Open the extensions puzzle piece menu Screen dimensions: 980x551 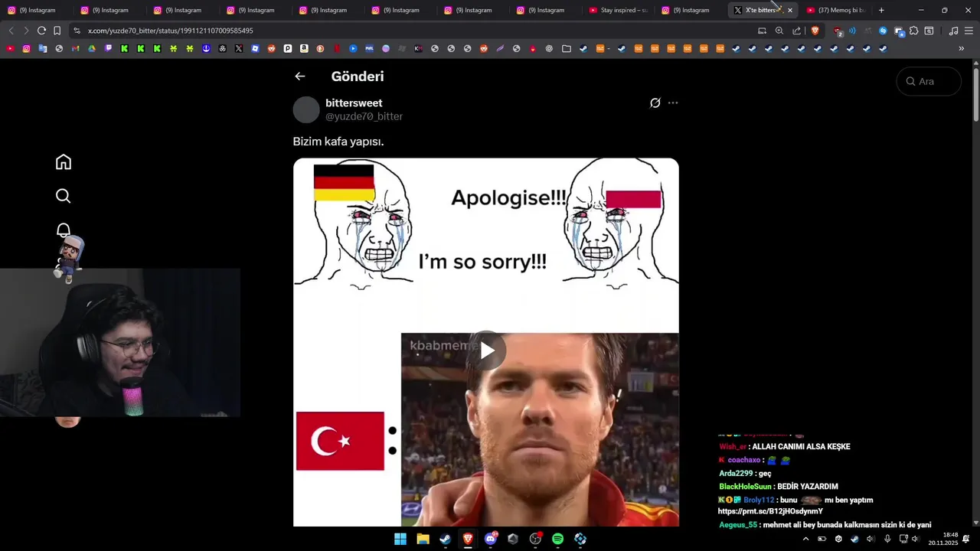[913, 31]
